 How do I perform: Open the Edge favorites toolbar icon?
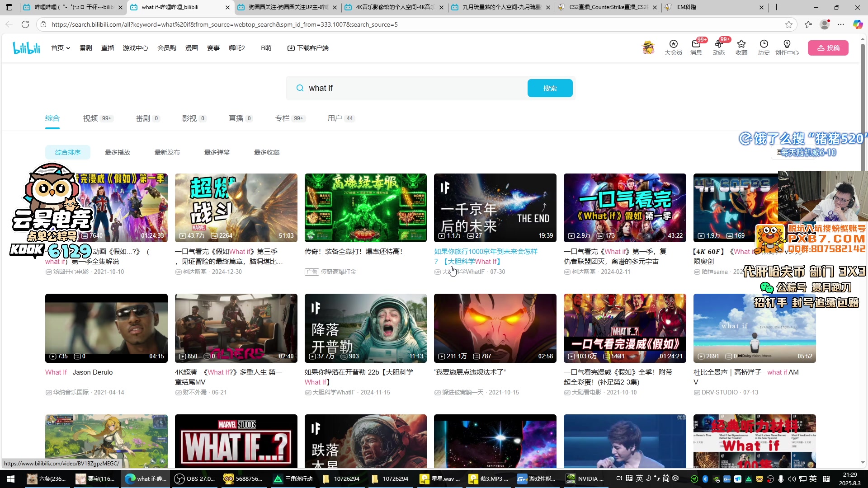click(809, 24)
